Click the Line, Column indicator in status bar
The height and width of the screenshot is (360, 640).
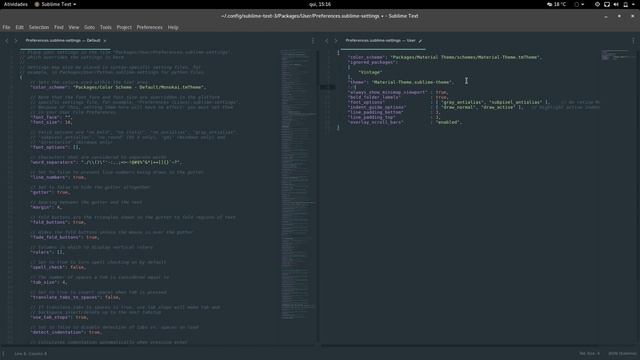31,353
